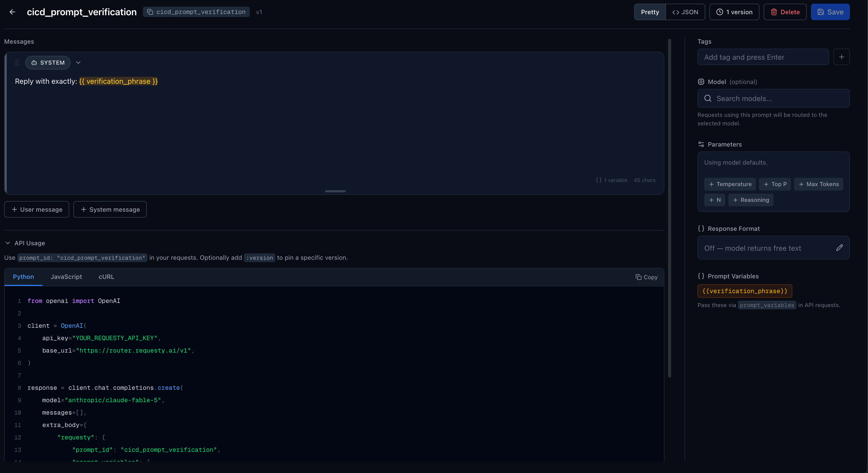Grab the drag handle of the system message
The height and width of the screenshot is (473, 868).
tap(17, 63)
